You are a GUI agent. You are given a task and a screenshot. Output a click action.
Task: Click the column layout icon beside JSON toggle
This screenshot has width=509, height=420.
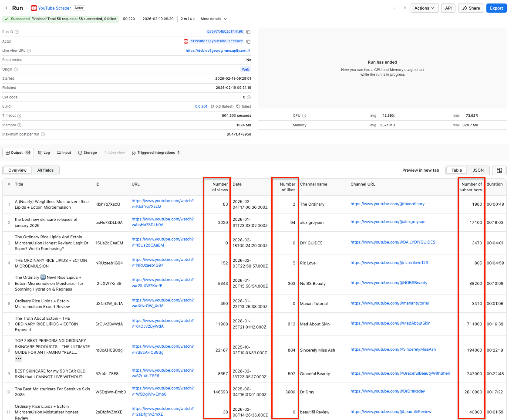499,170
